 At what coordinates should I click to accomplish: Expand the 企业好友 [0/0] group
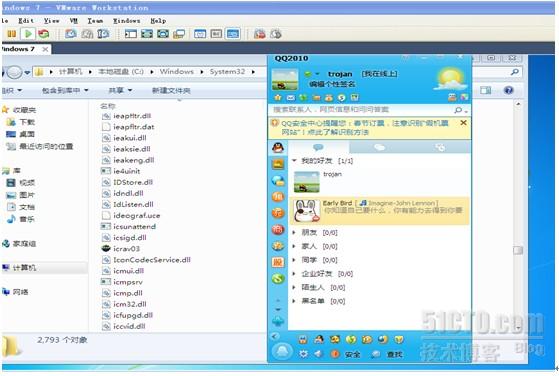click(294, 274)
